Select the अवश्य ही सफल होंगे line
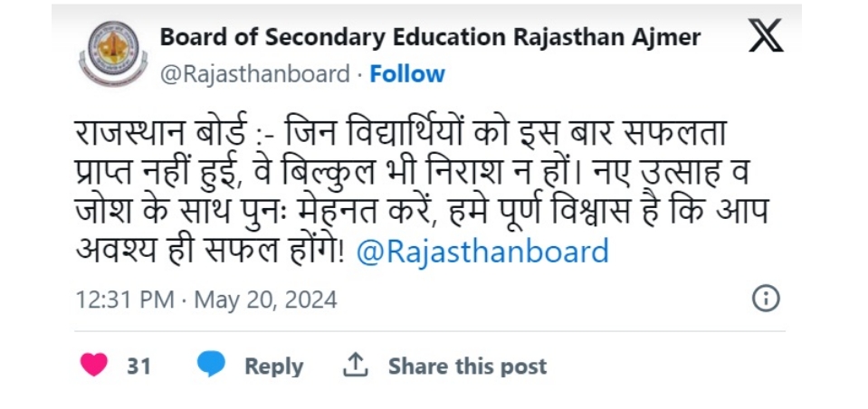This screenshot has width=868, height=409. pyautogui.click(x=209, y=252)
